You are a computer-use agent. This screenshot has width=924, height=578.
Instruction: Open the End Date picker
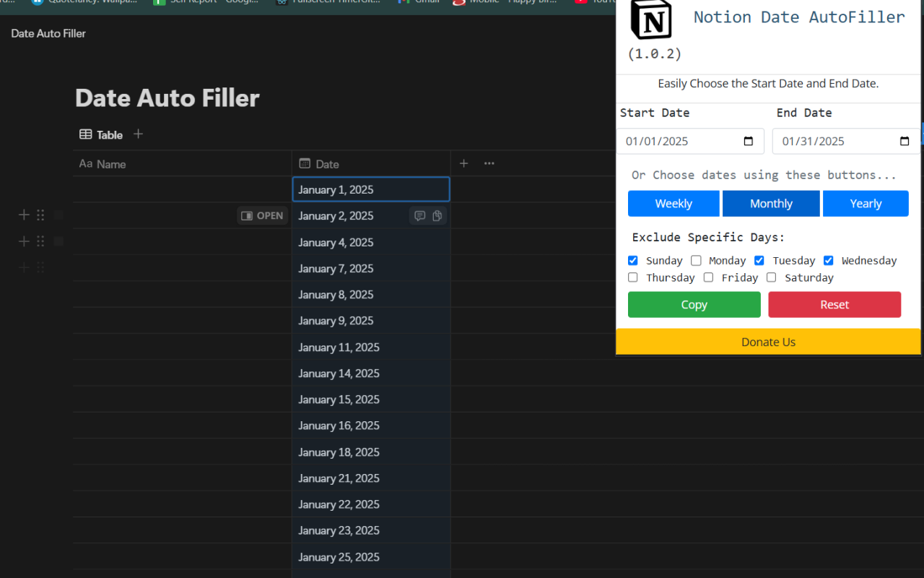point(905,141)
